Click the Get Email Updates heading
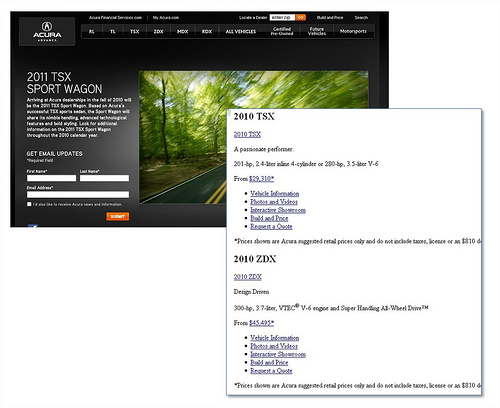Viewport: 500px width, 408px height. [x=54, y=154]
